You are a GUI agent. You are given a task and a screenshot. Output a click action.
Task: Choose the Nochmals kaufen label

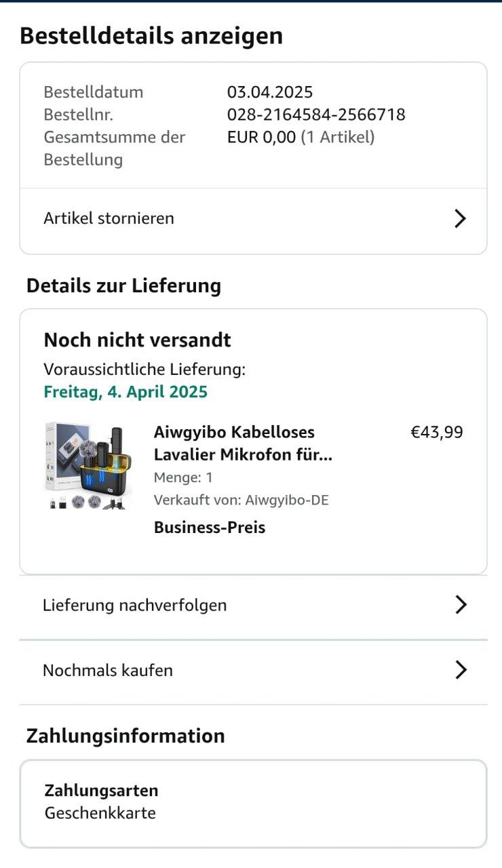[x=108, y=670]
